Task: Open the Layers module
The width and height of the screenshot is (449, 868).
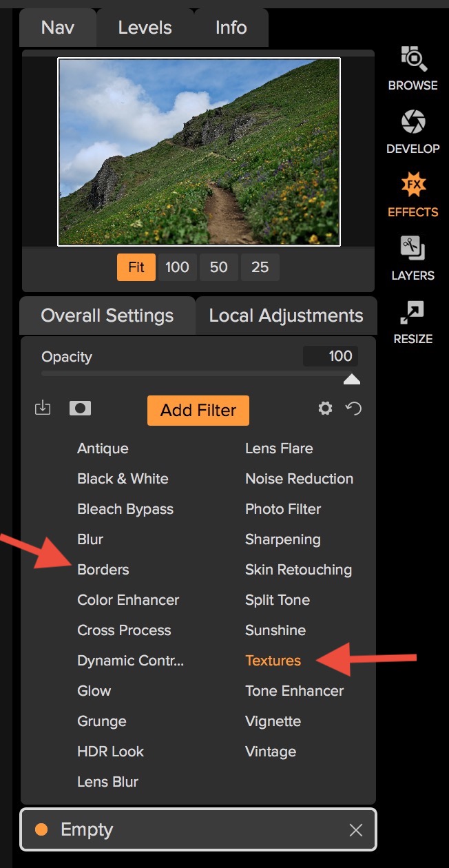Action: 413,258
